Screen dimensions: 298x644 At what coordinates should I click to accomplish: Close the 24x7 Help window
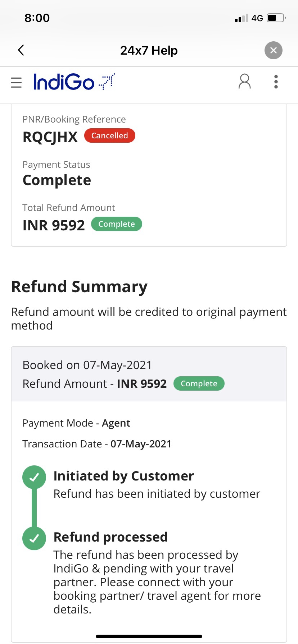pyautogui.click(x=273, y=50)
